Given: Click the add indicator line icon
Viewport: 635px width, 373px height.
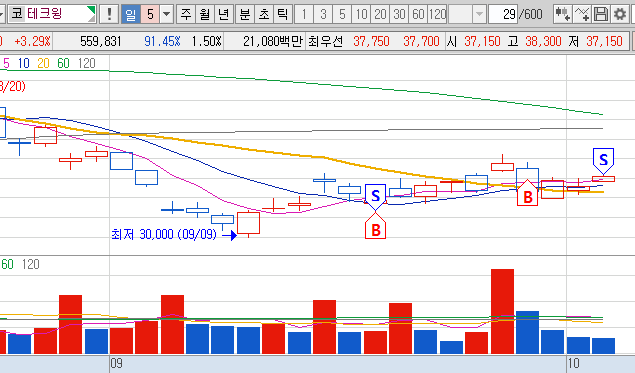Looking at the screenshot, I should click(x=582, y=15).
